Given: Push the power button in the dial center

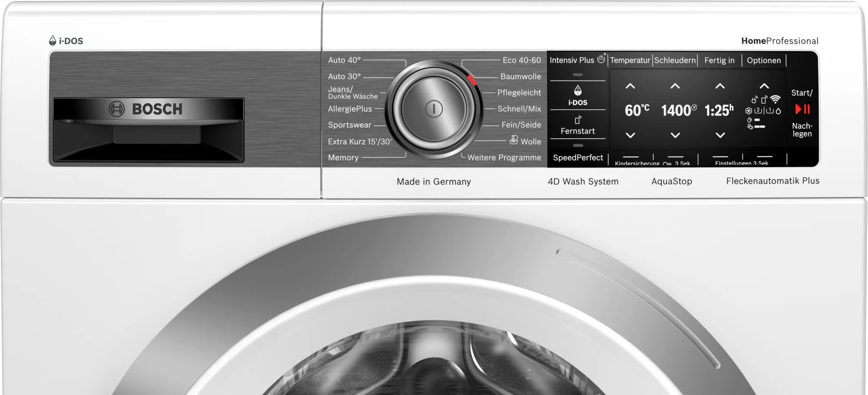Looking at the screenshot, I should [434, 109].
